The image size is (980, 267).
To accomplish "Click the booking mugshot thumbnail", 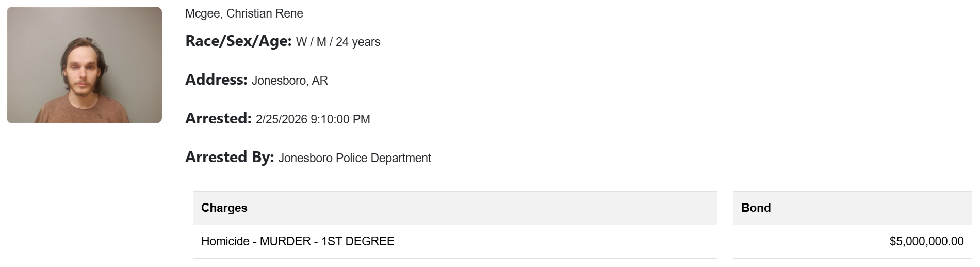I will click(x=84, y=65).
